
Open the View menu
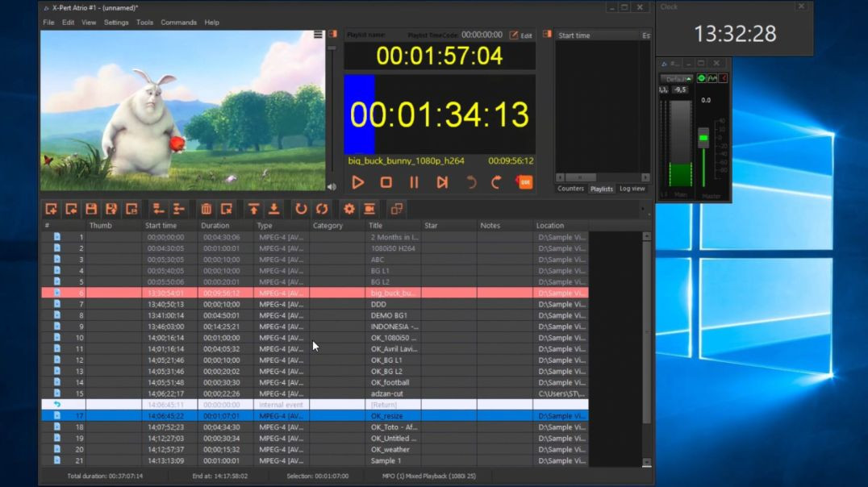point(89,23)
